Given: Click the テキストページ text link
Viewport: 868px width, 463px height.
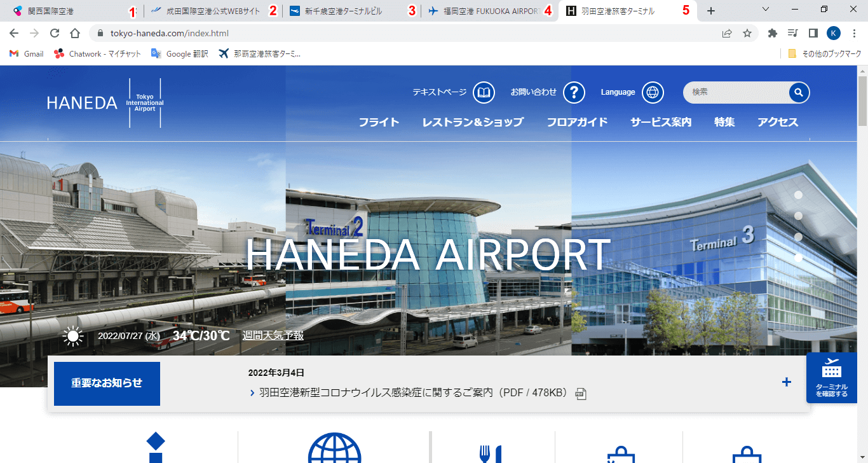Looking at the screenshot, I should (439, 92).
